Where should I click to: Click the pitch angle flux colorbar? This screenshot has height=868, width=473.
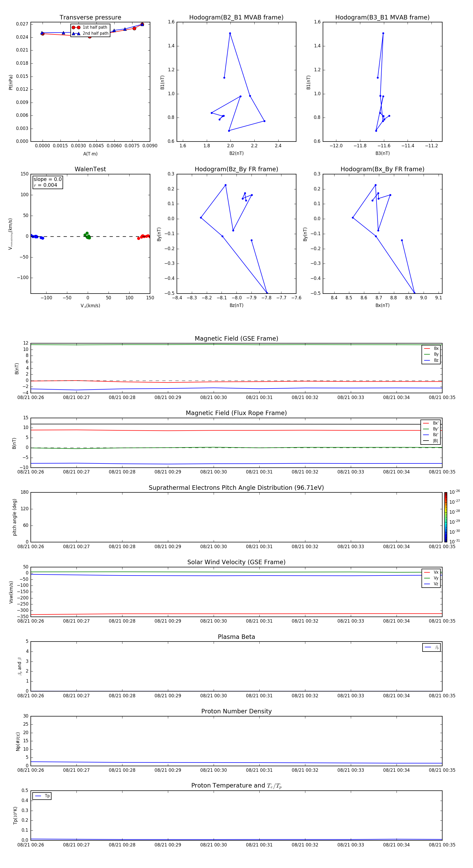(x=446, y=517)
